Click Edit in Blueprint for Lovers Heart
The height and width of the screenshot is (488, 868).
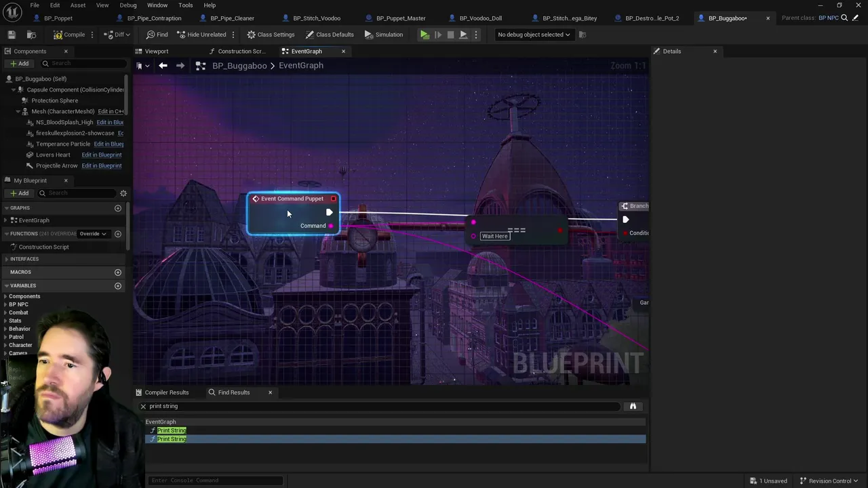[x=102, y=155]
